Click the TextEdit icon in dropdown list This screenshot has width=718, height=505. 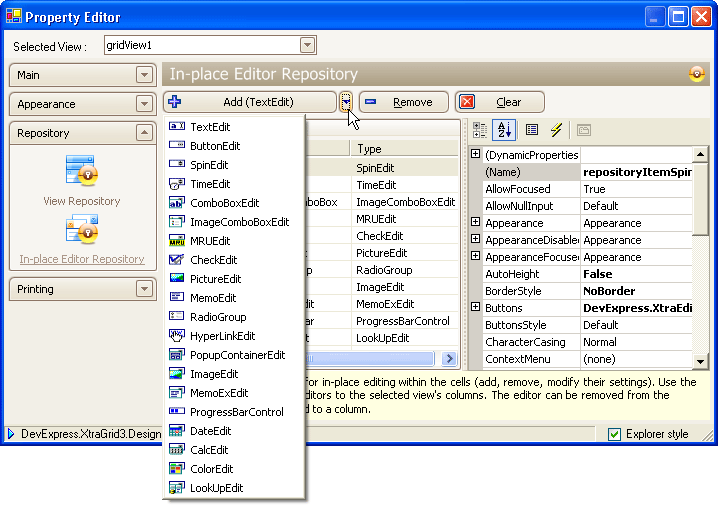tap(177, 126)
